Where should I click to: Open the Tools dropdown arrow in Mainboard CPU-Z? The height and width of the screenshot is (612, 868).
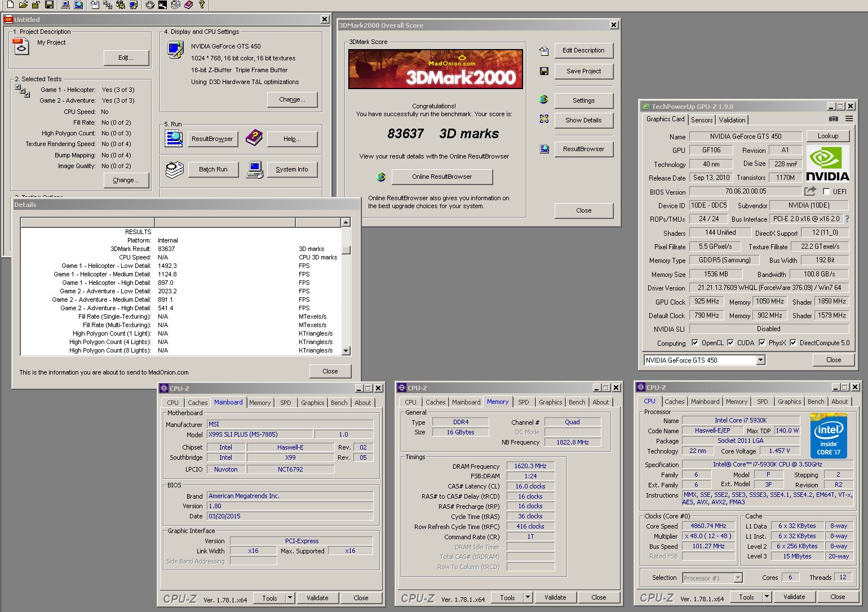(290, 598)
